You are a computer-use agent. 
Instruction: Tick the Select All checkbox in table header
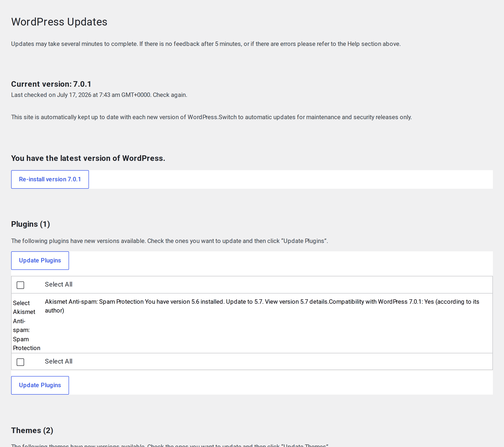tap(20, 285)
